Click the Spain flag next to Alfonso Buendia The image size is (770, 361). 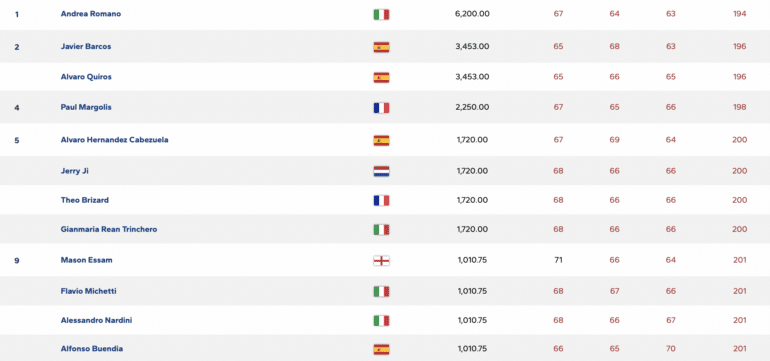click(x=381, y=349)
